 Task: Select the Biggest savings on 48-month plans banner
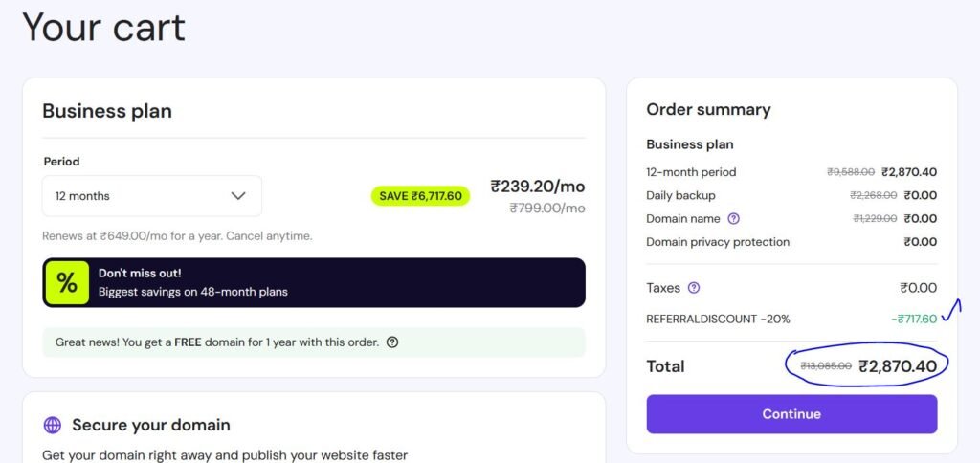[x=314, y=283]
